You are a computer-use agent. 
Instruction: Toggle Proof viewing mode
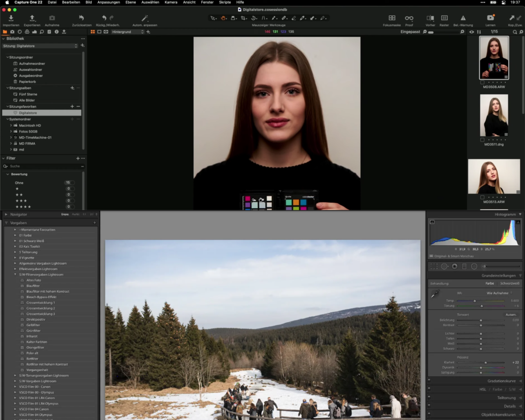click(x=409, y=18)
